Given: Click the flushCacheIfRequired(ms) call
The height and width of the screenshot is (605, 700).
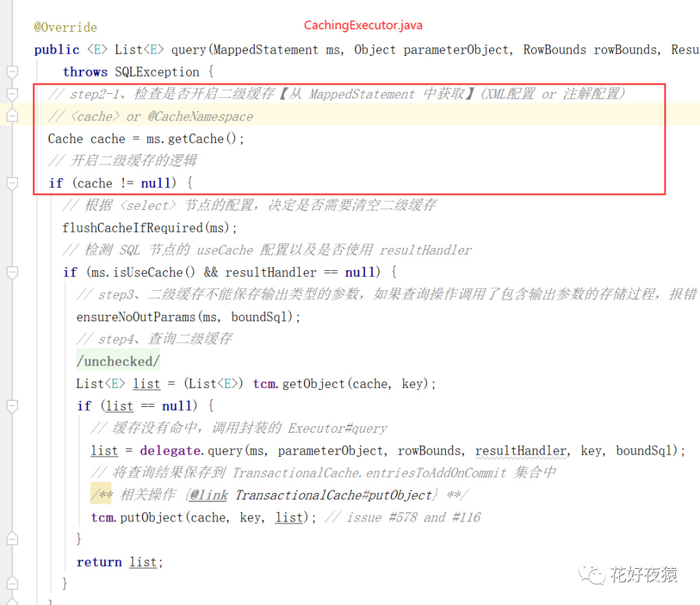Looking at the screenshot, I should (x=146, y=227).
